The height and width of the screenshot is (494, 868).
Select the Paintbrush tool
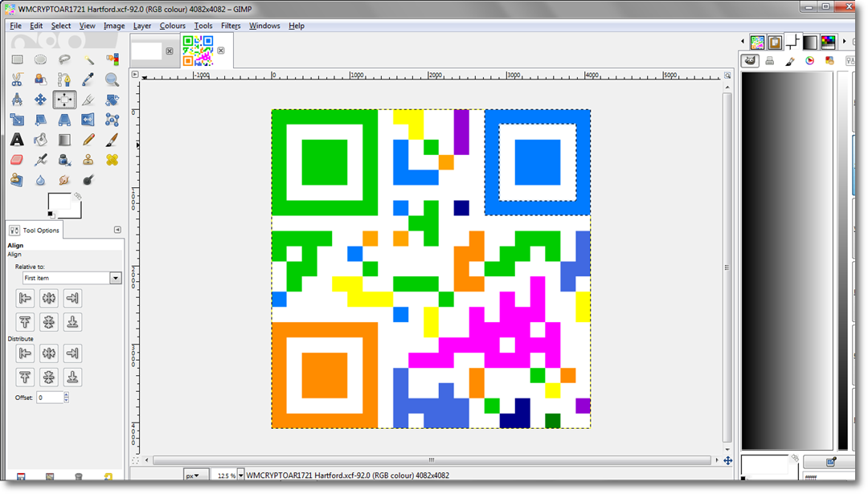pyautogui.click(x=112, y=140)
